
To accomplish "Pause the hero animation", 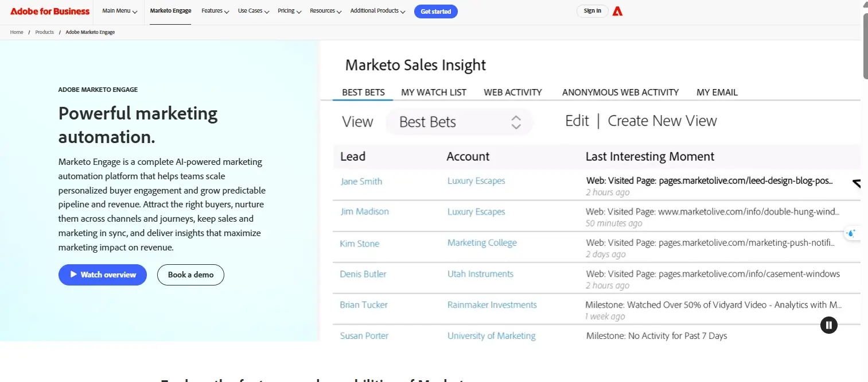I will pyautogui.click(x=828, y=325).
